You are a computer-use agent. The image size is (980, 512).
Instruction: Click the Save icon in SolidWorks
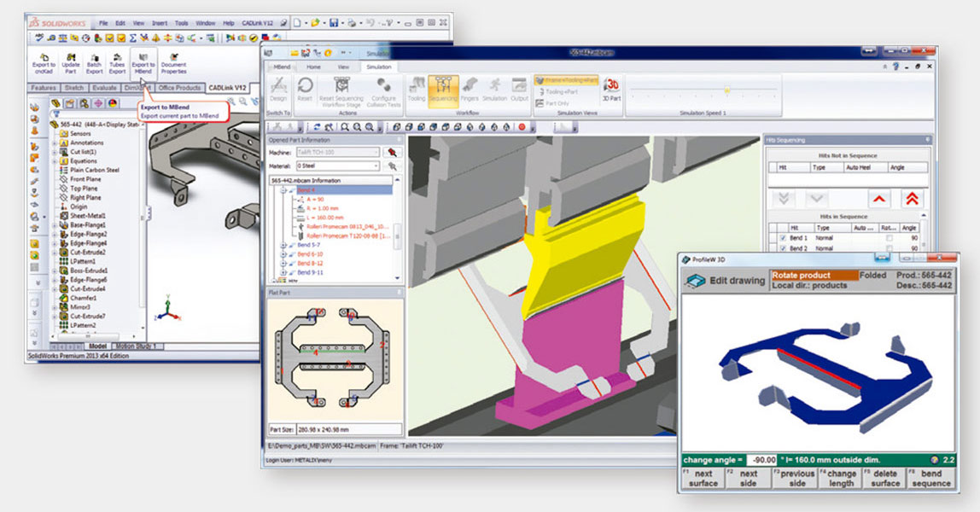pos(334,23)
